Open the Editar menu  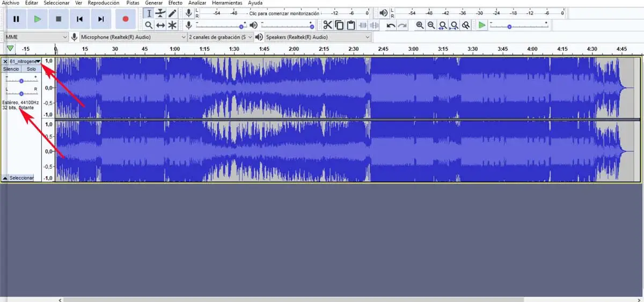32,3
